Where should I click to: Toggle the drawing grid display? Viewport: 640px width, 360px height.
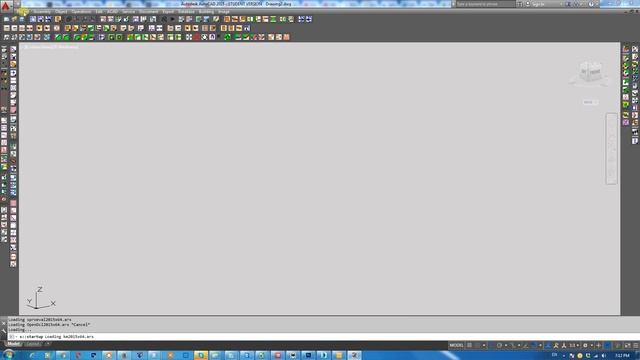click(469, 345)
